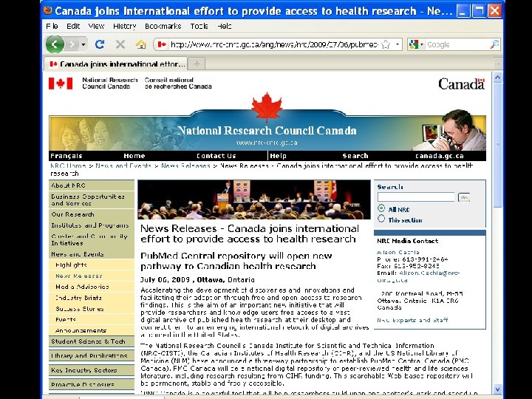Viewport: 532px width, 399px height.
Task: Click the Forward navigation arrow
Action: point(72,44)
